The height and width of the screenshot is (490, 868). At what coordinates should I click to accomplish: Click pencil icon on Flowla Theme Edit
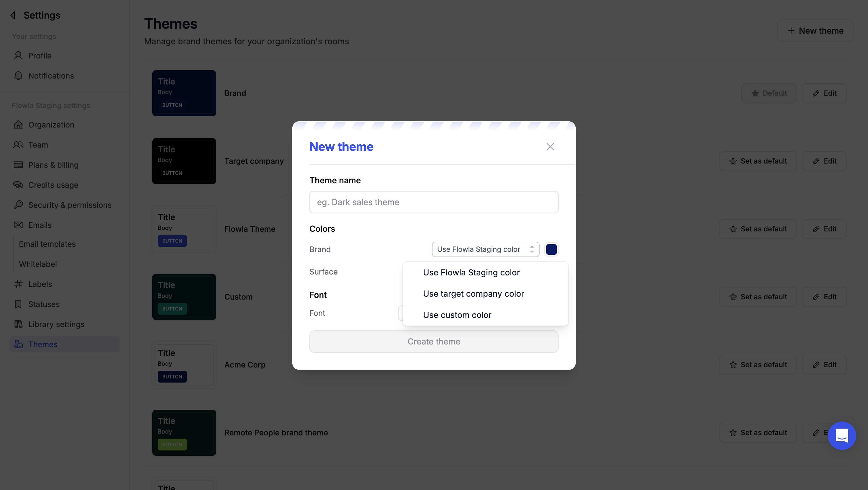[816, 229]
